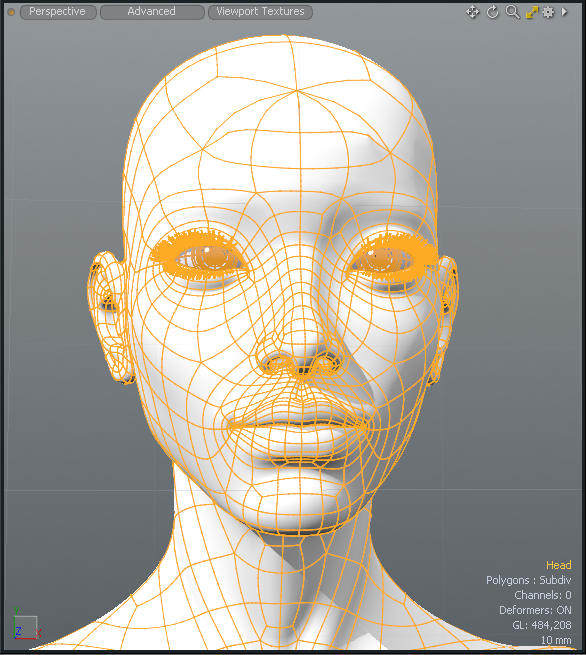Click the rotate viewport icon

[x=493, y=12]
